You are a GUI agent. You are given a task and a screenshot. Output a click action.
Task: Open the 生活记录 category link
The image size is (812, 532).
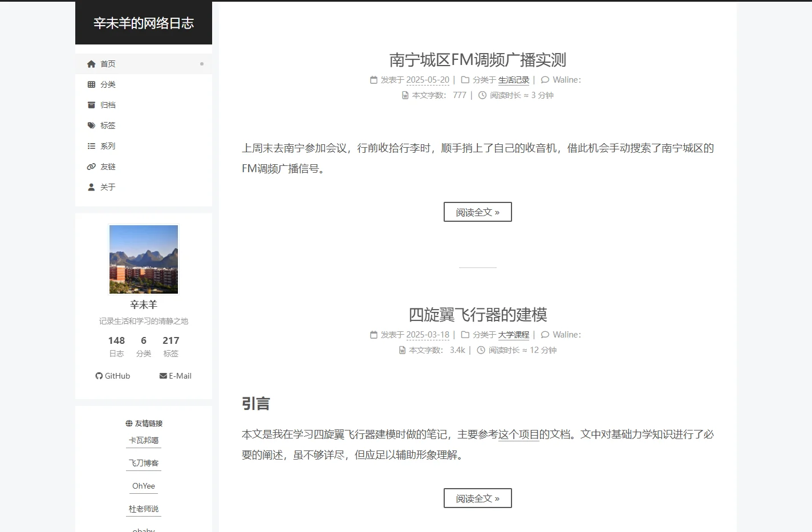pos(514,80)
